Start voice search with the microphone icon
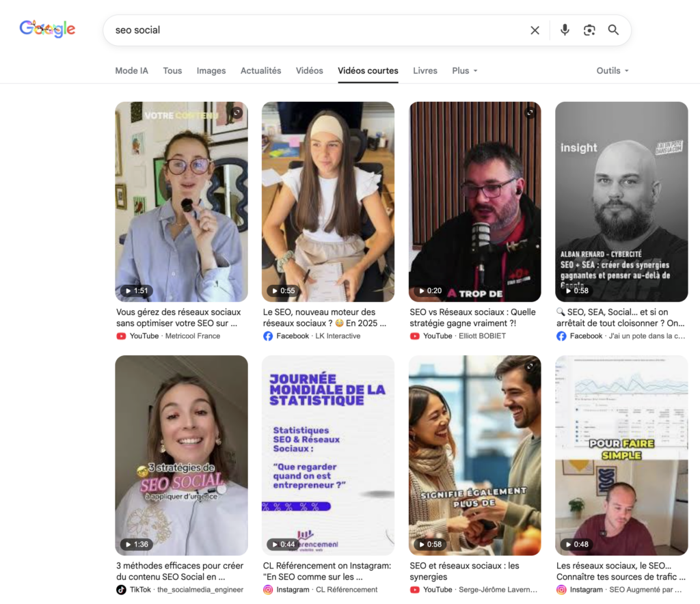The width and height of the screenshot is (700, 604). click(x=565, y=30)
